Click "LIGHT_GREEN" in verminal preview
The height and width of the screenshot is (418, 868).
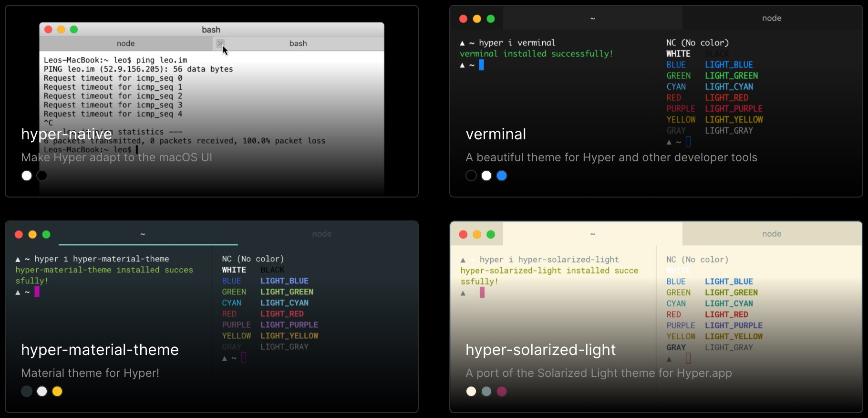coord(732,76)
